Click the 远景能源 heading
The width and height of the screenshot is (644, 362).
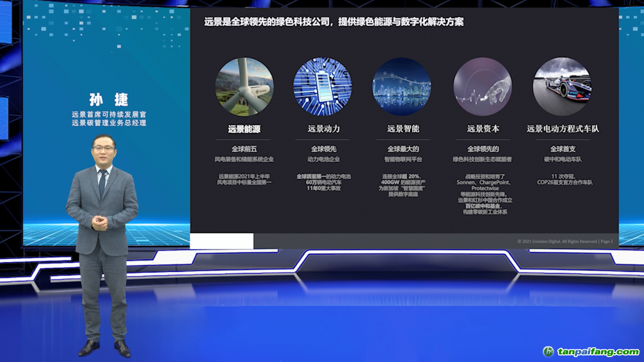click(x=244, y=129)
